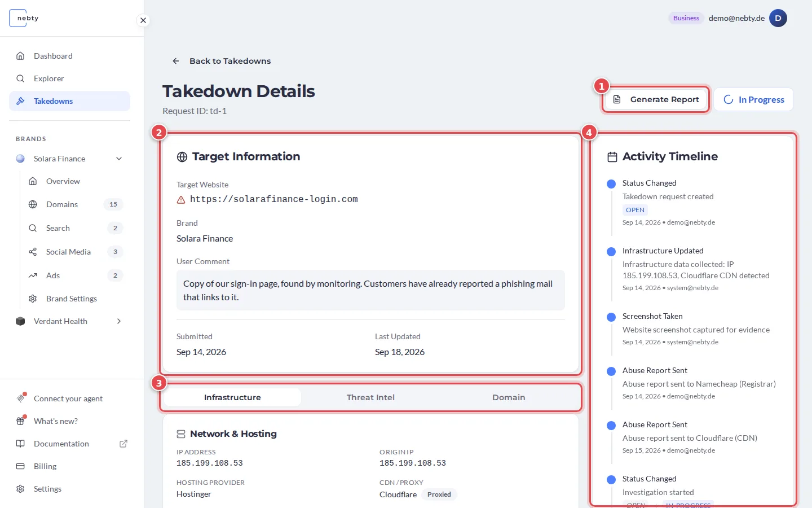Go back using the Back arrow icon
Image resolution: width=812 pixels, height=508 pixels.
176,61
